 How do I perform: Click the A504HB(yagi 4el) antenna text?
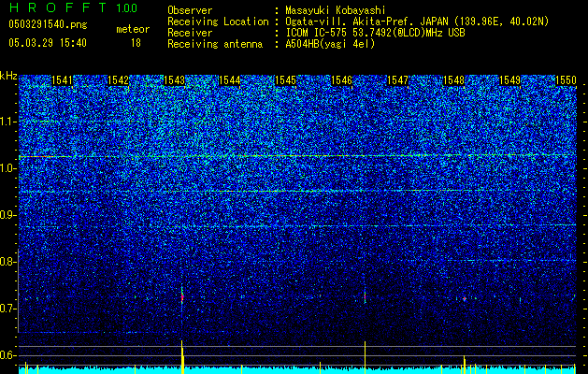coord(330,44)
